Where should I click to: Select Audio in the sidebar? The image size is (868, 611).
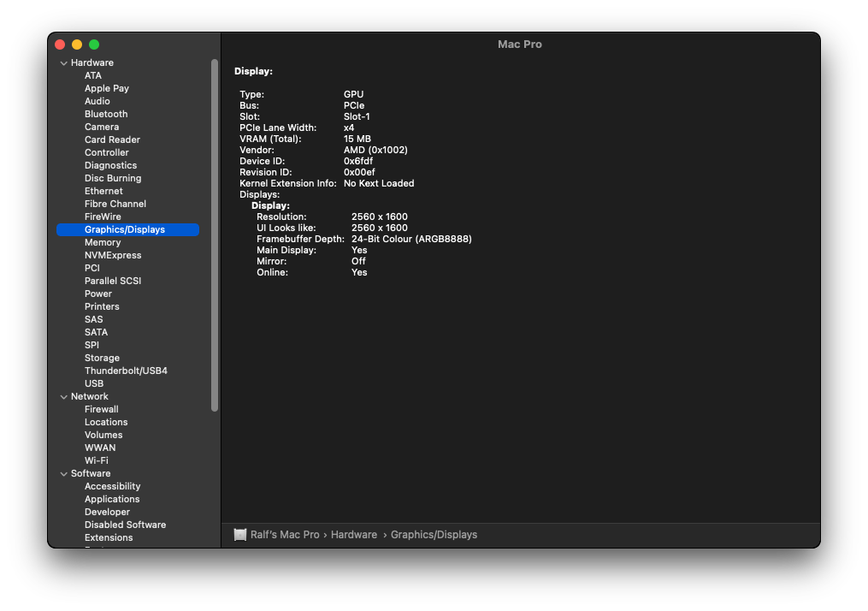pos(97,101)
